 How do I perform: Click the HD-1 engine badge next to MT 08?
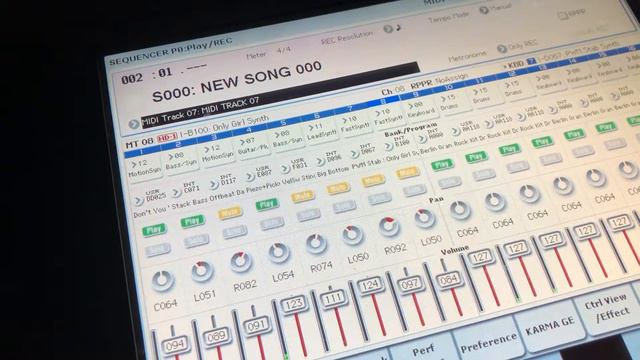click(x=167, y=137)
